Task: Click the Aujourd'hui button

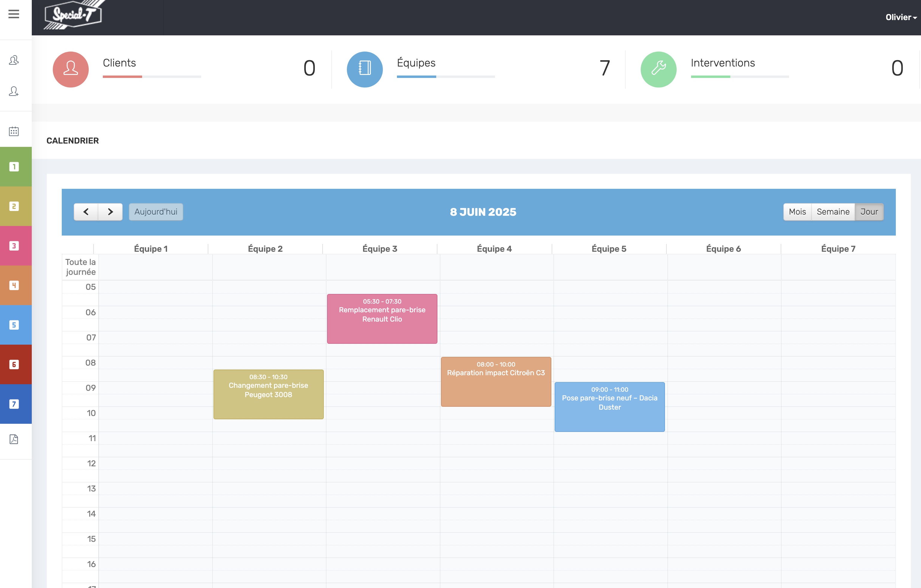Action: [156, 212]
